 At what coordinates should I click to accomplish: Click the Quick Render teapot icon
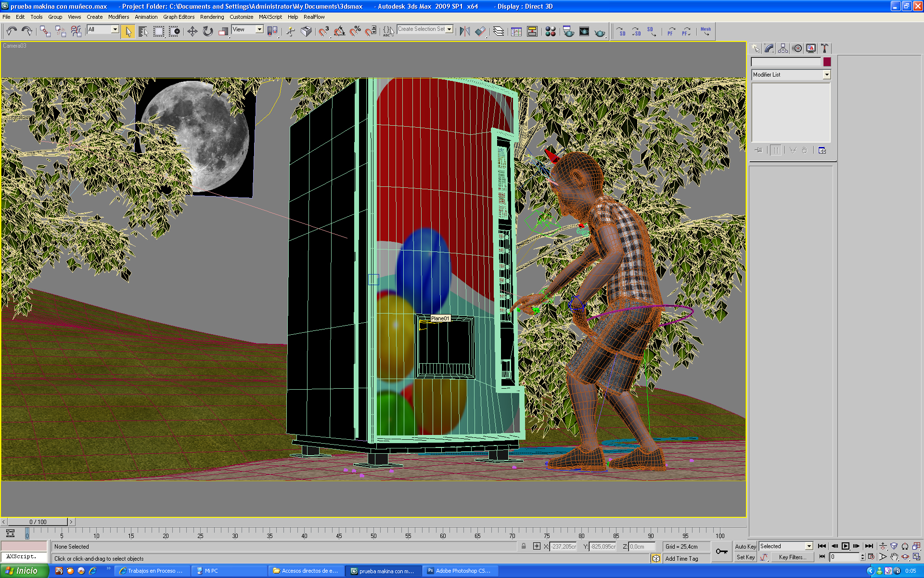click(600, 32)
